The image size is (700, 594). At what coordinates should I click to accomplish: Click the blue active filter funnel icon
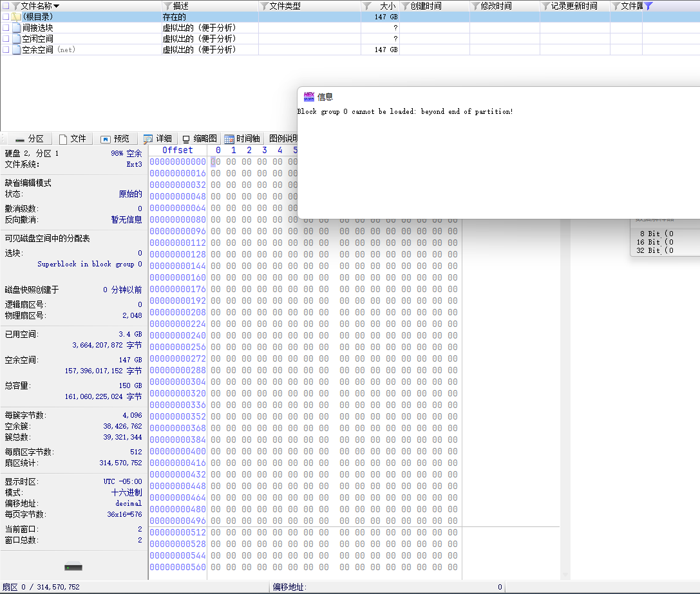648,6
